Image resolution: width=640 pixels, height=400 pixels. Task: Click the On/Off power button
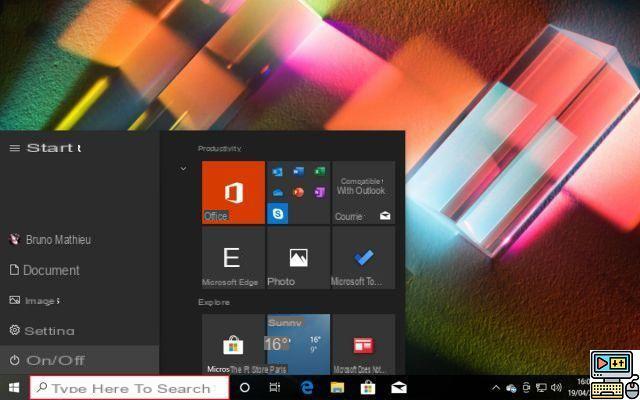80,360
